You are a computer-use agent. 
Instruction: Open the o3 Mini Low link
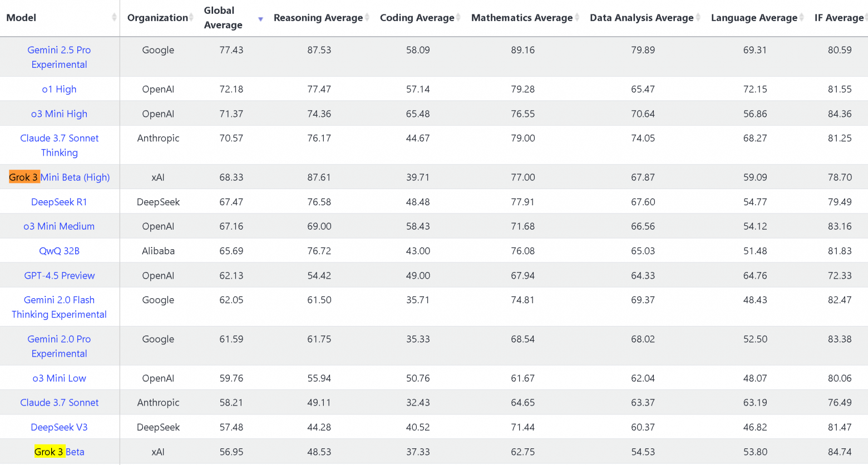[60, 378]
